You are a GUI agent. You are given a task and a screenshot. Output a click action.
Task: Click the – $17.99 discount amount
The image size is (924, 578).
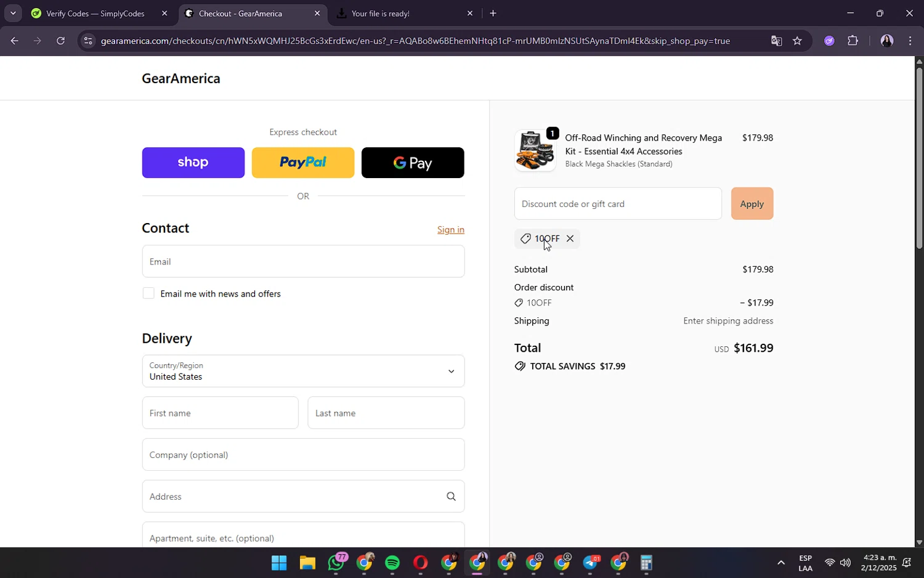(x=756, y=303)
